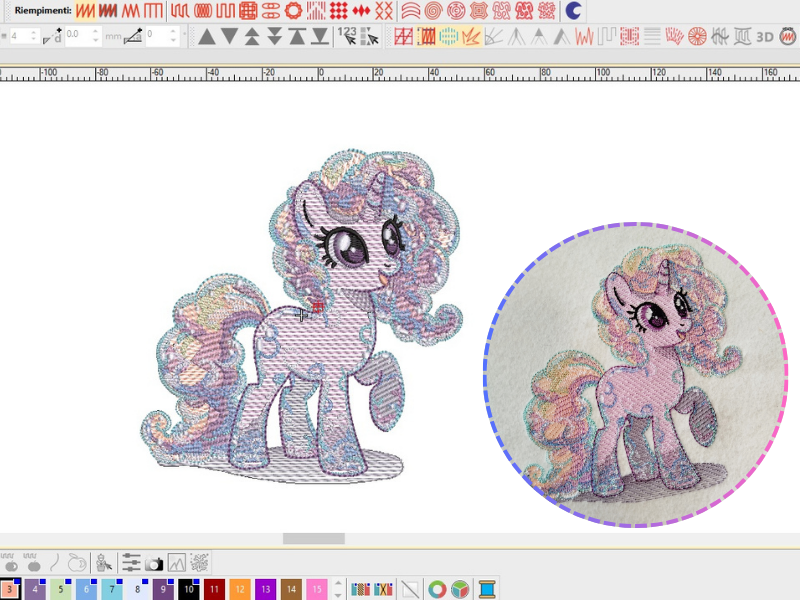Image resolution: width=800 pixels, height=600 pixels.
Task: Click the circular stitched pony photo preview
Action: (636, 374)
